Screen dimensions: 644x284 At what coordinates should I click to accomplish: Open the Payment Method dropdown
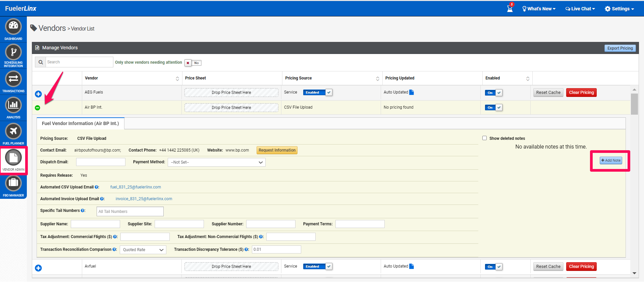click(x=217, y=162)
